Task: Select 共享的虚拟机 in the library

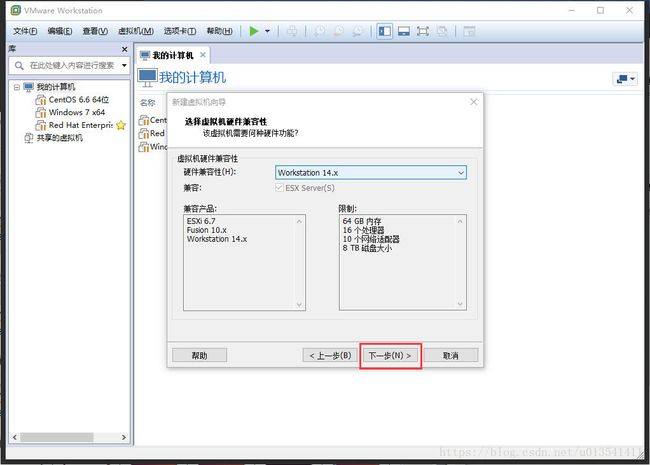Action: click(59, 138)
